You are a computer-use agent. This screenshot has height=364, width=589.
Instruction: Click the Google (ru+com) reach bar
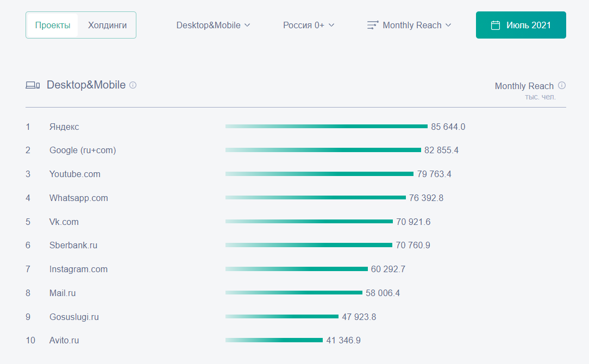coord(323,150)
